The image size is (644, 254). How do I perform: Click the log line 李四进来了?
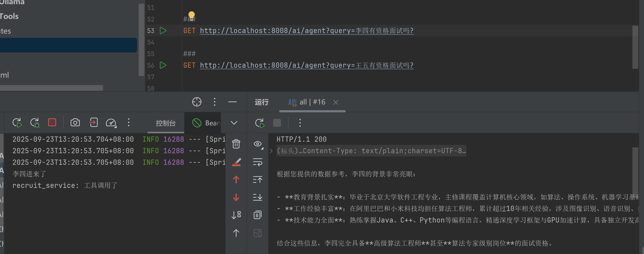pos(29,174)
